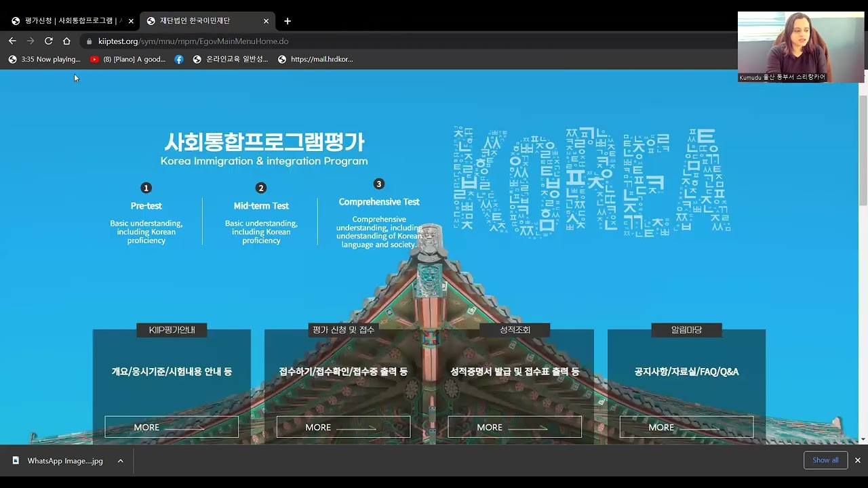The width and height of the screenshot is (868, 488).
Task: Close the downloads bar
Action: [857, 460]
